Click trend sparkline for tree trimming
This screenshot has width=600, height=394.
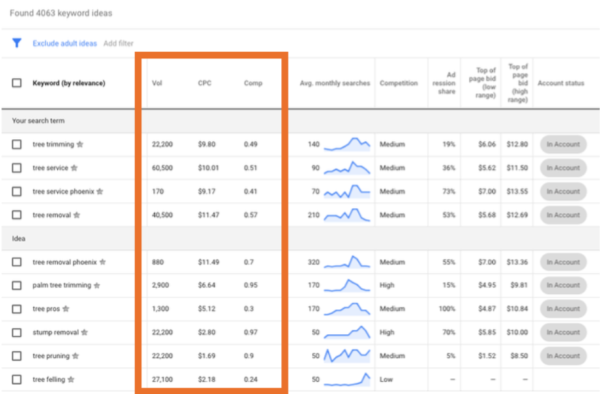click(347, 144)
